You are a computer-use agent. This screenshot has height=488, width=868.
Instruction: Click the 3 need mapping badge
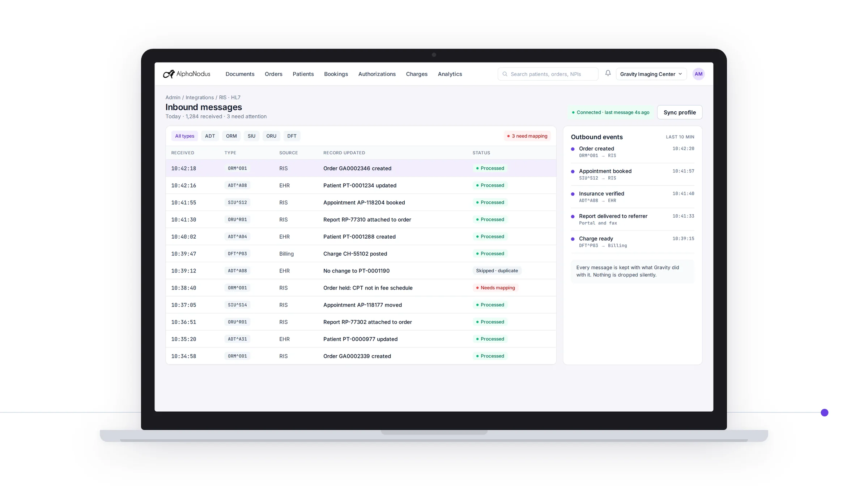click(527, 136)
